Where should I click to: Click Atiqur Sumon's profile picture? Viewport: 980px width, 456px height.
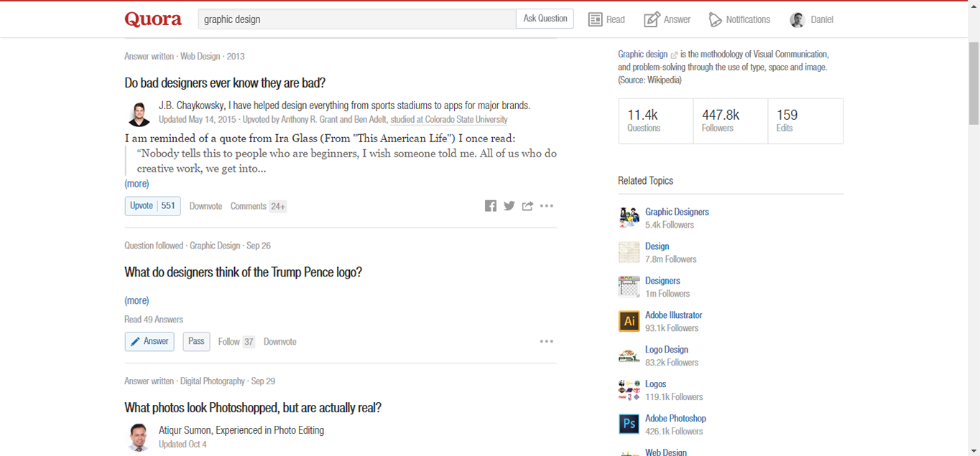point(139,437)
